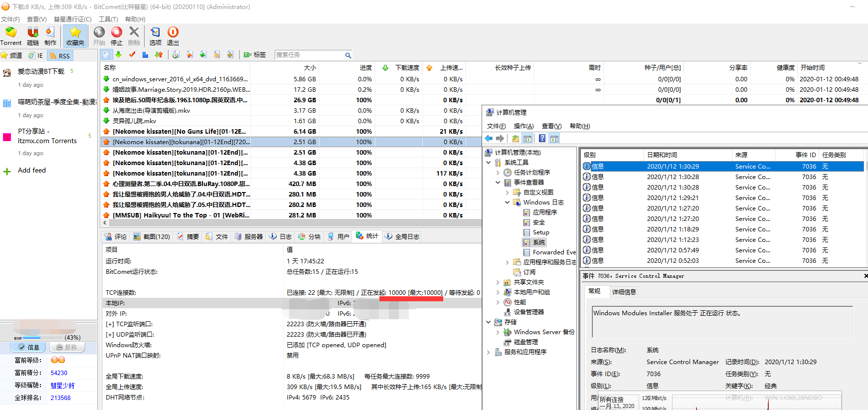Viewport: 868px width, 410px height.
Task: Open the 全局日志 tab
Action: (402, 236)
